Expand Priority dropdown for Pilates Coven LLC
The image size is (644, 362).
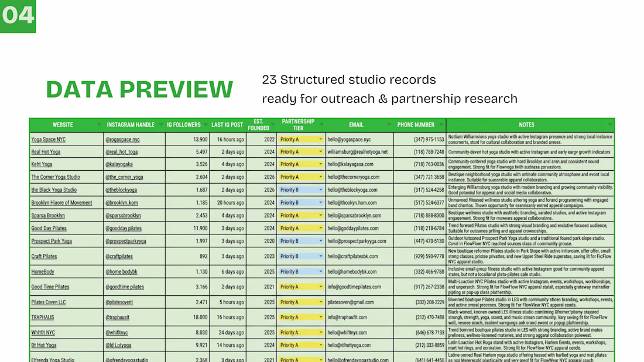click(x=321, y=302)
